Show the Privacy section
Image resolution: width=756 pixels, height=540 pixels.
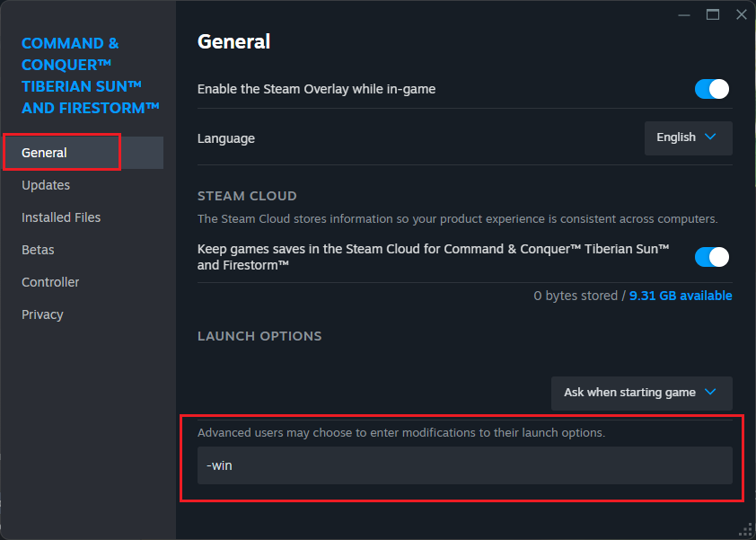click(42, 314)
